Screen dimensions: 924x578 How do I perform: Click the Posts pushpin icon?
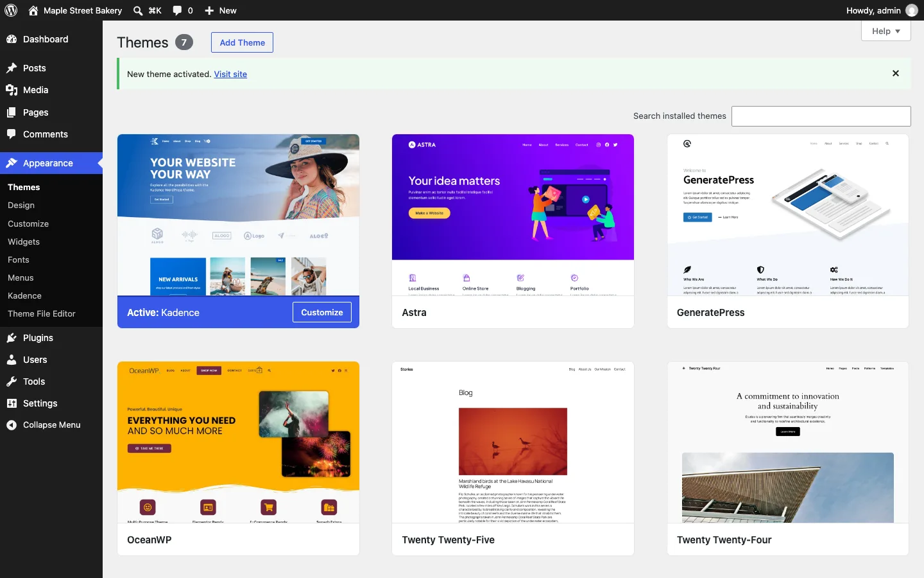pos(12,68)
